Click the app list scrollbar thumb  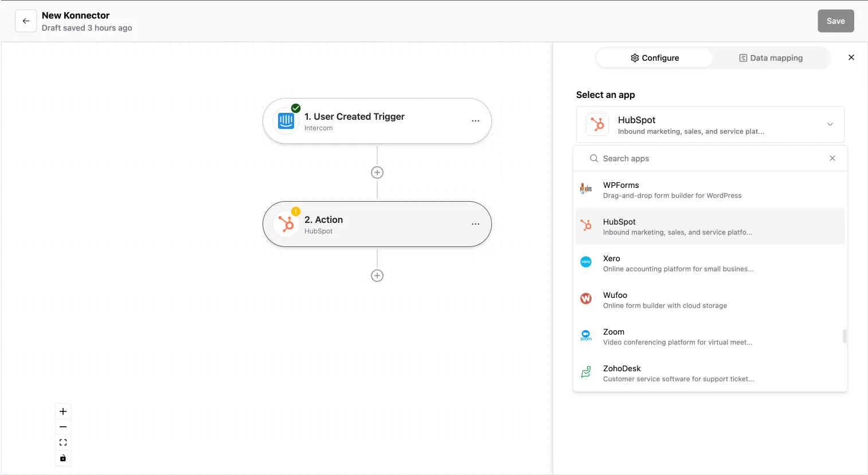pyautogui.click(x=844, y=336)
